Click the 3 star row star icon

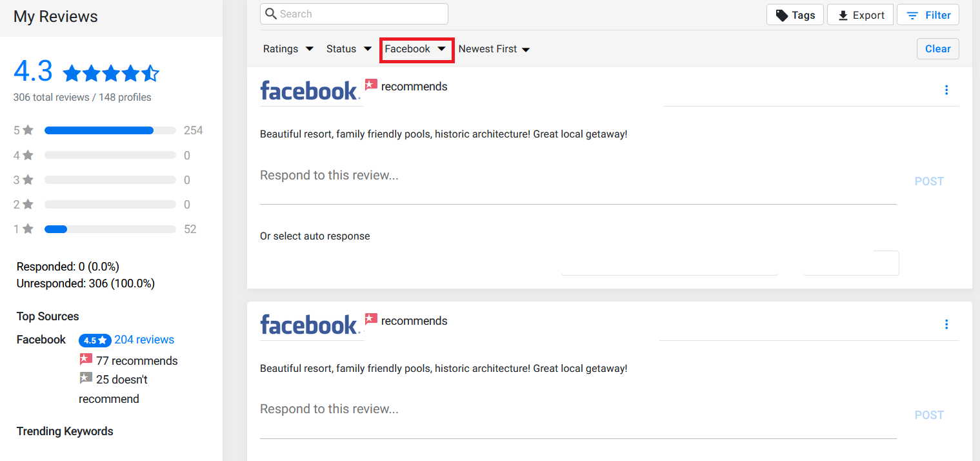point(28,179)
